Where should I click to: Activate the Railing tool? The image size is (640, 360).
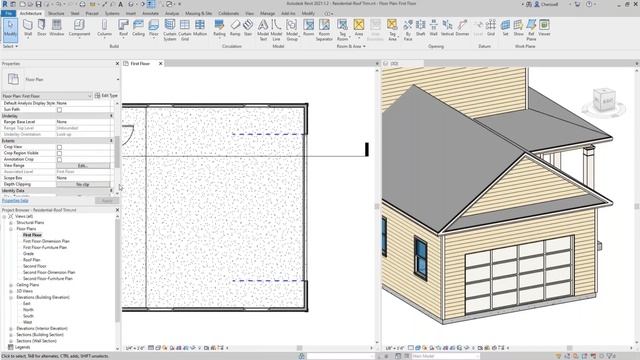tap(219, 28)
